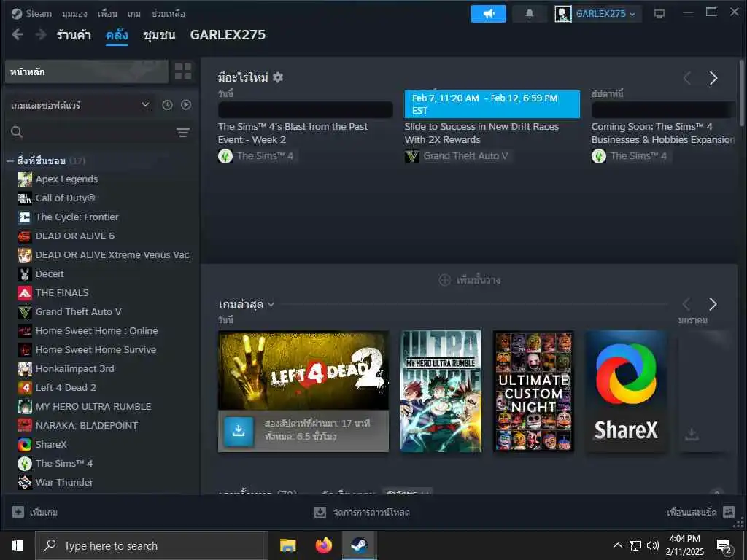
Task: Go to previous recent games
Action: coord(686,304)
